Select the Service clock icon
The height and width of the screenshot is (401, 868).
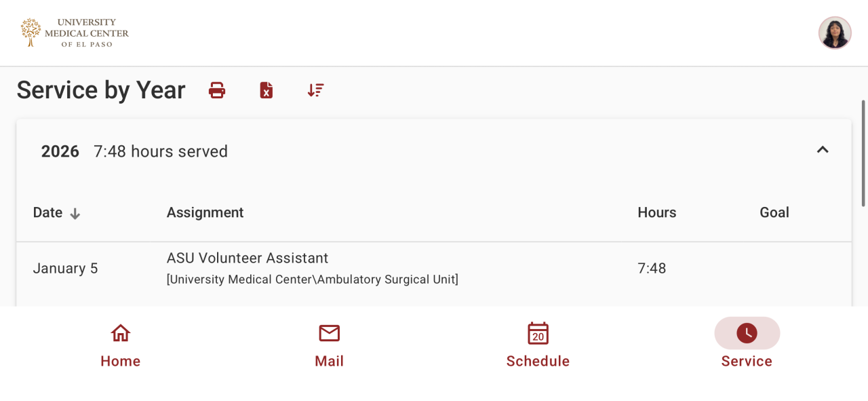coord(747,333)
